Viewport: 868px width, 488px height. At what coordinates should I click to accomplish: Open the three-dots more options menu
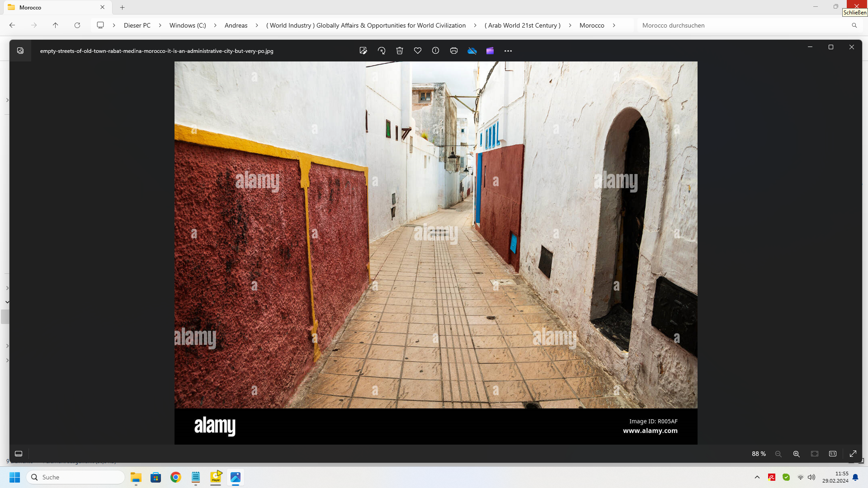pyautogui.click(x=508, y=51)
